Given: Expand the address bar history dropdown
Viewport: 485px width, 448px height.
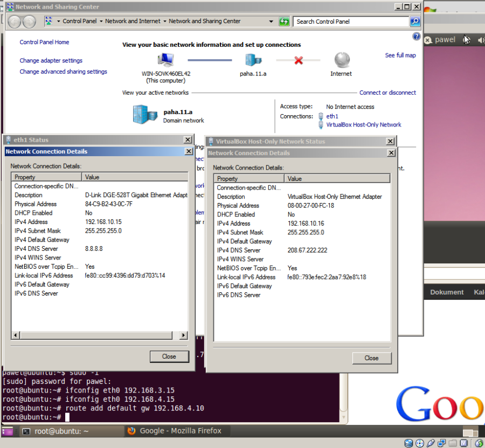Looking at the screenshot, I should pyautogui.click(x=271, y=22).
